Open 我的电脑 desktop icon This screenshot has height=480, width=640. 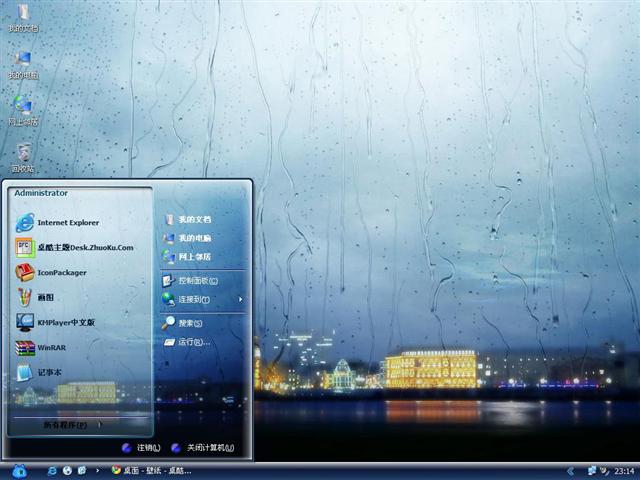tap(23, 64)
